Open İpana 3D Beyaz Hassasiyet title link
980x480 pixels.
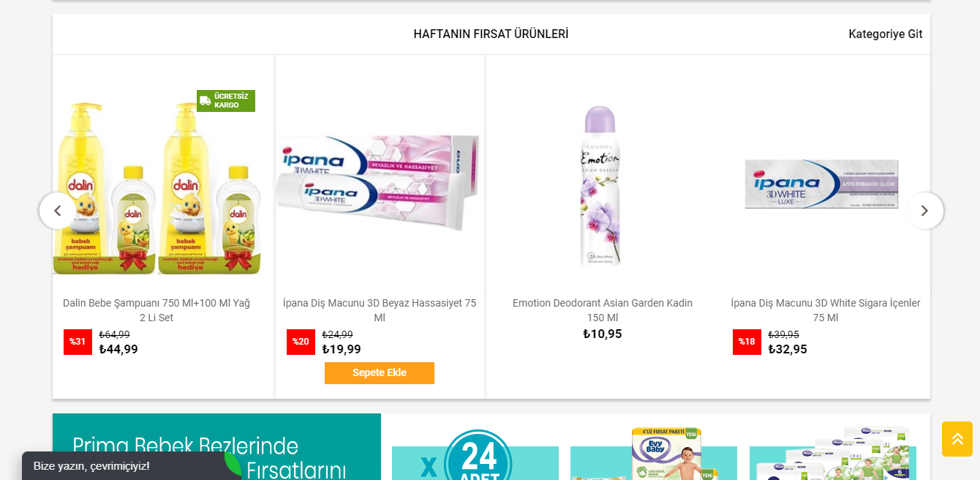coord(380,310)
